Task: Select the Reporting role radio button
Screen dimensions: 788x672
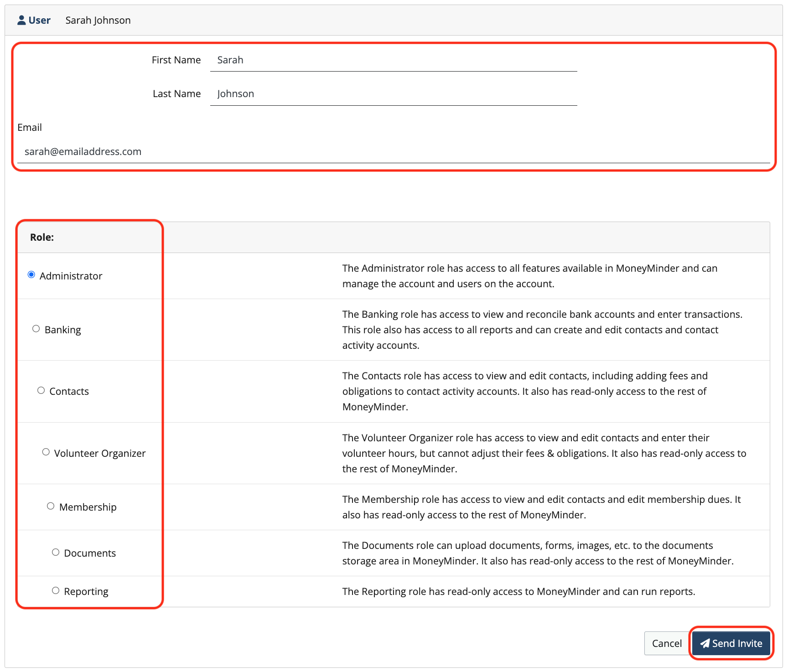Action: 56,590
